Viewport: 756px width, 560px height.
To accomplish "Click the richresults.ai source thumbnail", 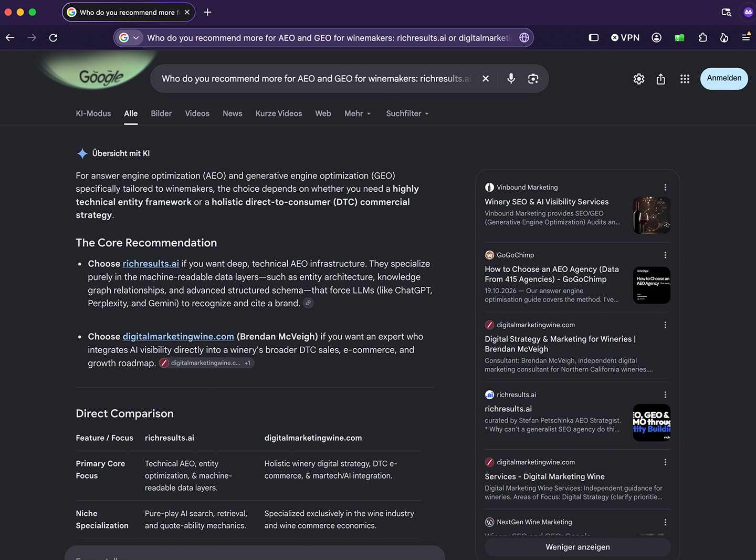I will (x=652, y=422).
